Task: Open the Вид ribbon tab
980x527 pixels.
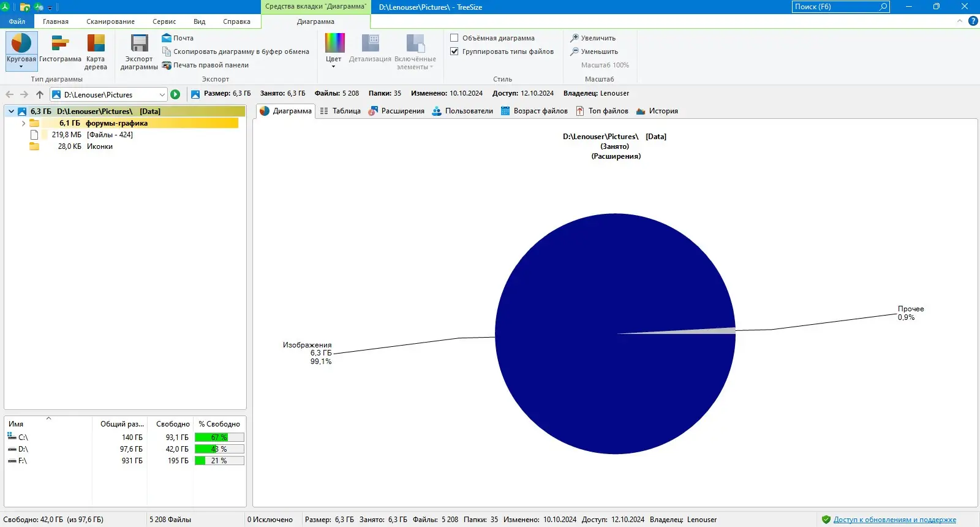Action: coord(200,21)
